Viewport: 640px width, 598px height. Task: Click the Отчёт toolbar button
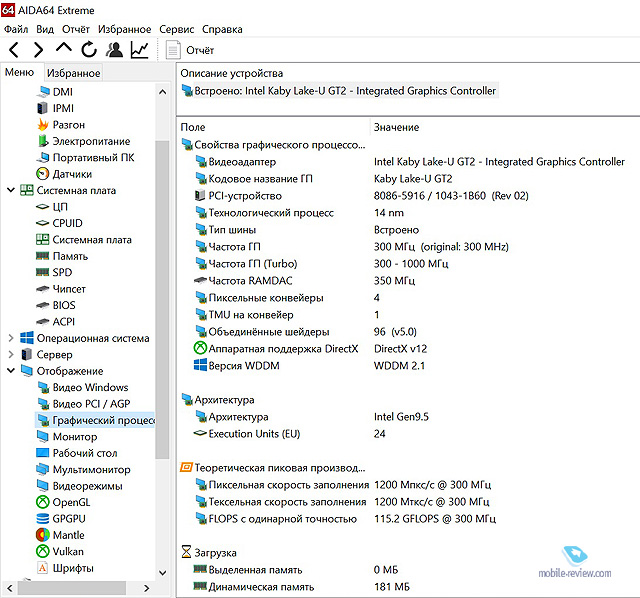click(190, 50)
